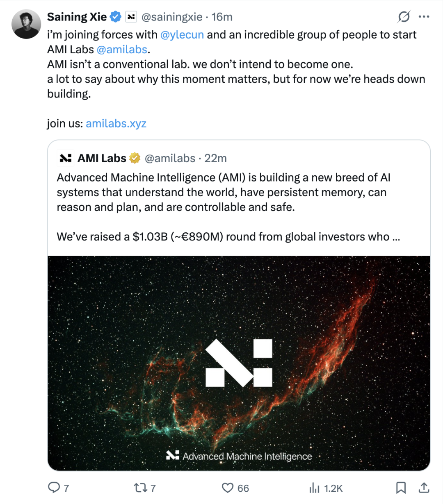The image size is (443, 504).
Task: Click the repost icon
Action: (140, 488)
